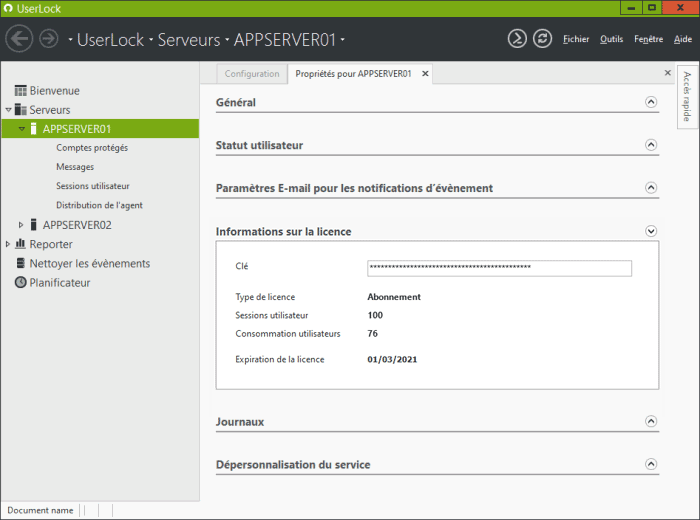Close the Propriétés pour APPSERVER01 tab
Screen dimensions: 700x520
point(425,74)
